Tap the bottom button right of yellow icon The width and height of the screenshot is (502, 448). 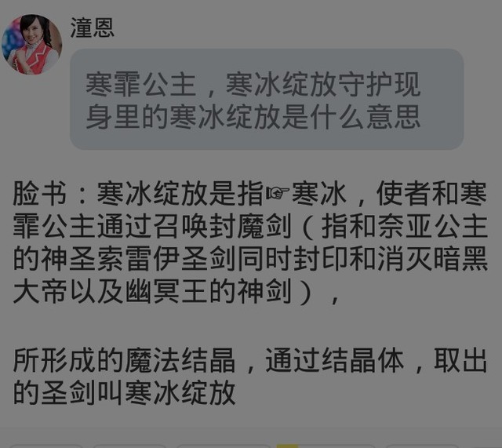tap(336, 446)
